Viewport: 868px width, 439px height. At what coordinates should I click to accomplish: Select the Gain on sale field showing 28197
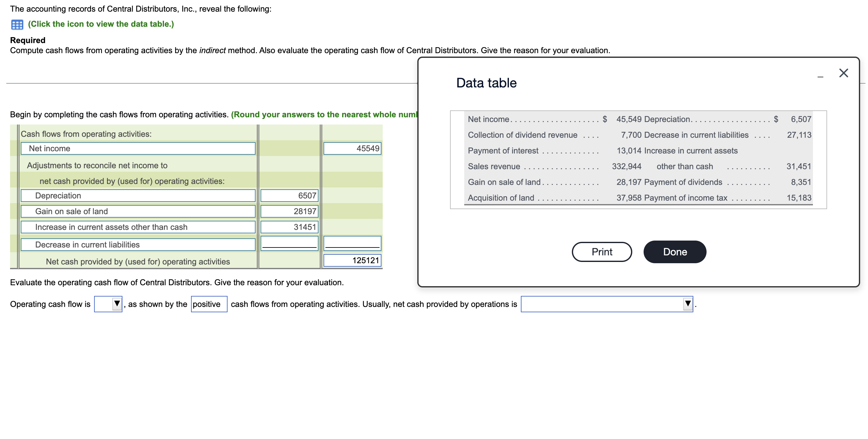pyautogui.click(x=289, y=211)
